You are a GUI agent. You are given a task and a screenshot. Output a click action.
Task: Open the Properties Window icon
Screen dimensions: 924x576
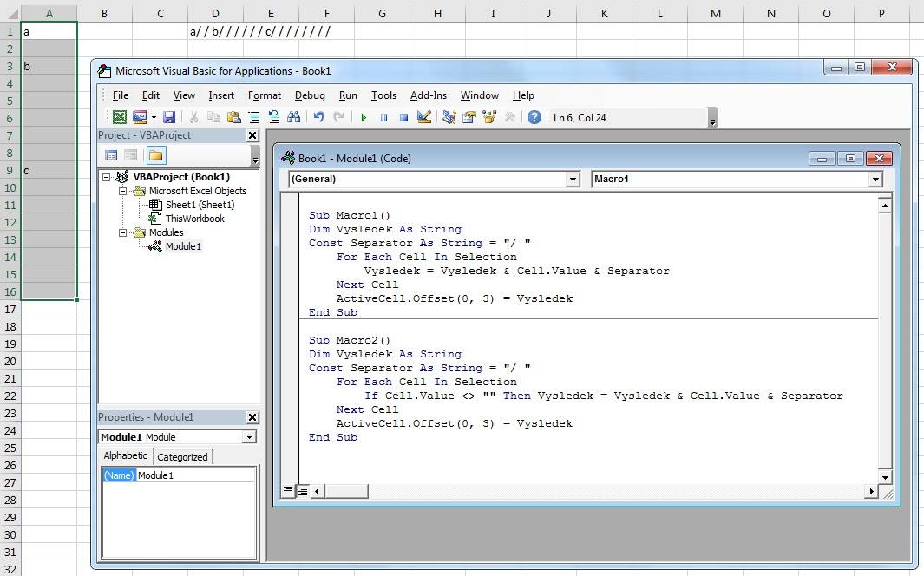(x=469, y=117)
